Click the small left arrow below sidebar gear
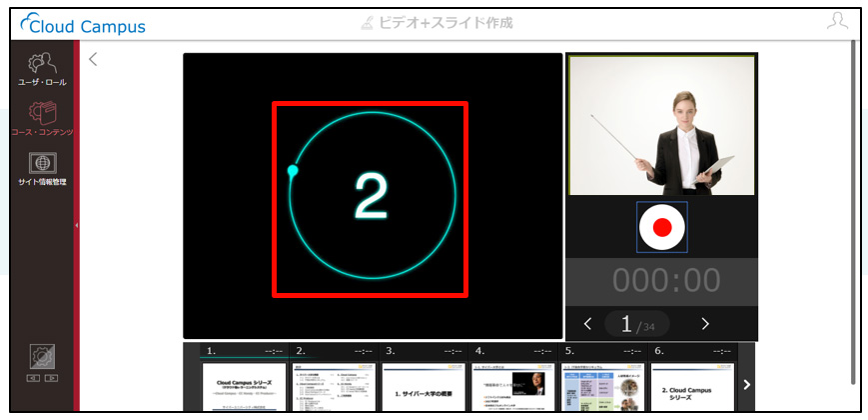Screen dimensions: 868x420 tap(34, 378)
